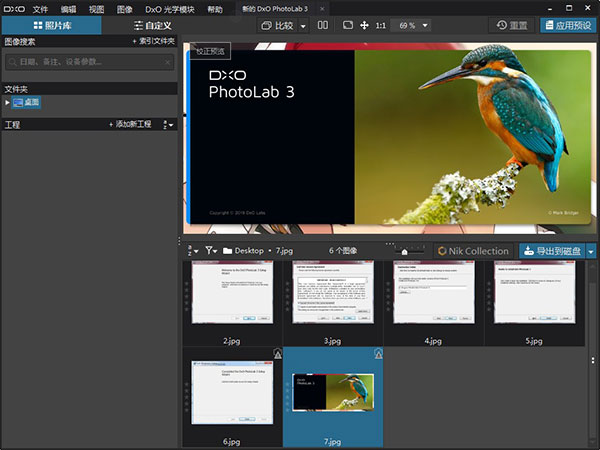Adjust the thumbnail size slider
Image resolution: width=600 pixels, height=450 pixels.
[404, 251]
